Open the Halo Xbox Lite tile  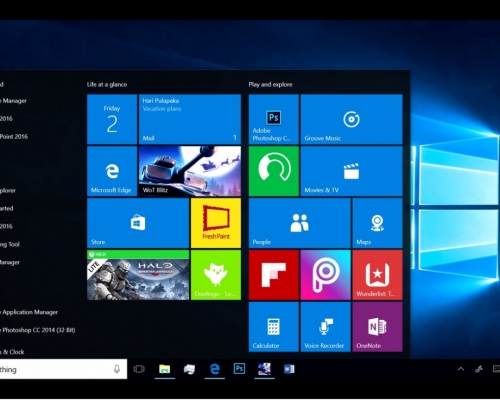pos(138,275)
